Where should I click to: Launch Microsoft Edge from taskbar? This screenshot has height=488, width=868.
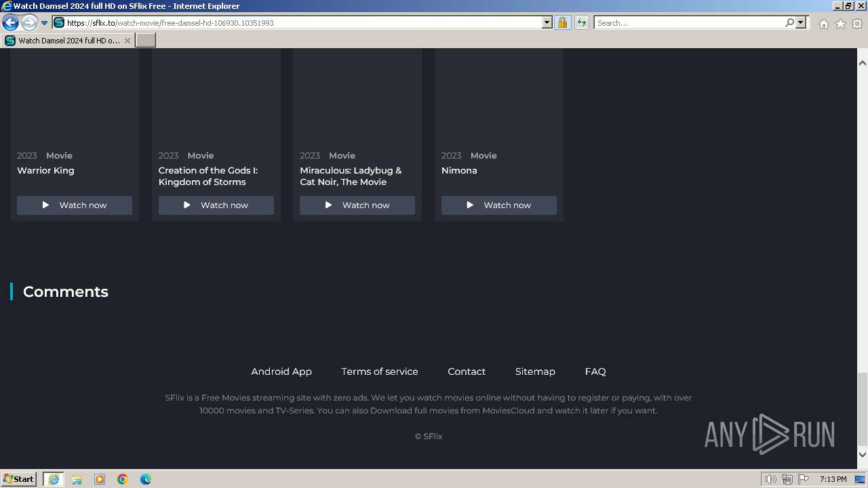146,479
